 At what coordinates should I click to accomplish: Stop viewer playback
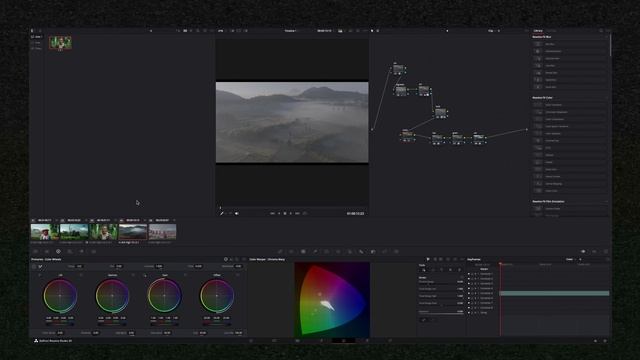(x=285, y=213)
